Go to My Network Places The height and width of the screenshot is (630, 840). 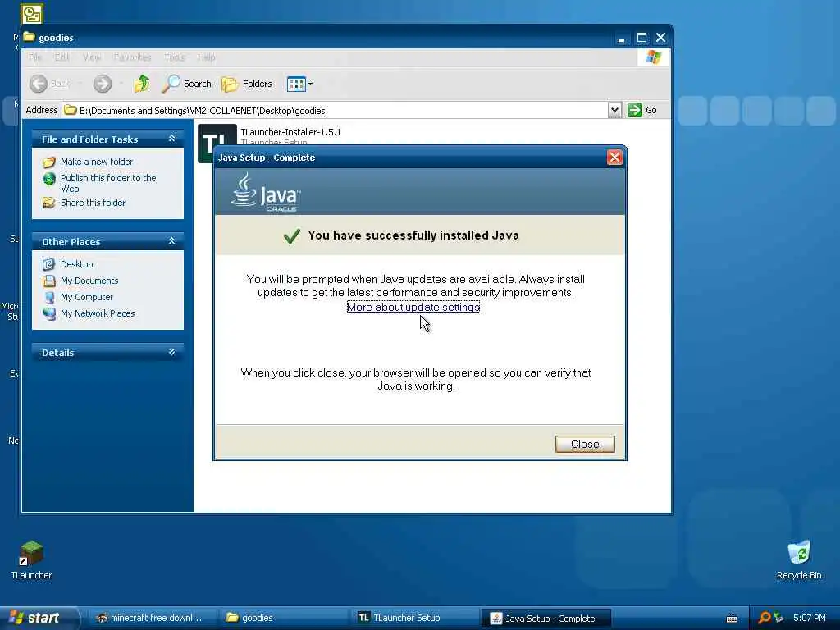click(98, 313)
